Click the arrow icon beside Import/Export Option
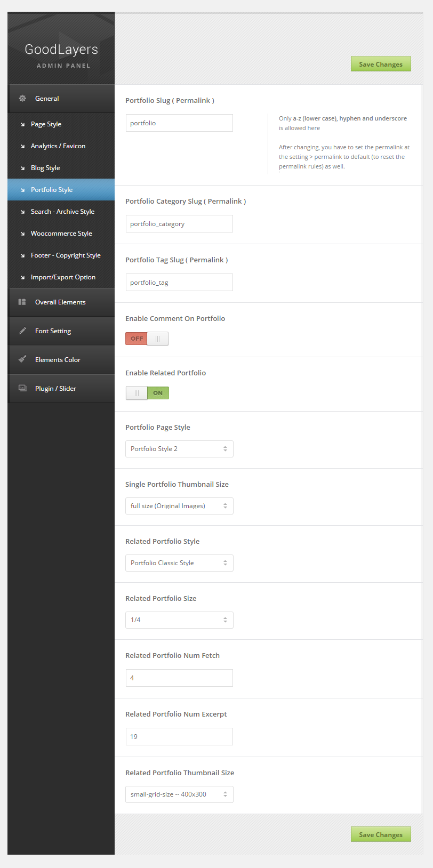 pos(22,278)
